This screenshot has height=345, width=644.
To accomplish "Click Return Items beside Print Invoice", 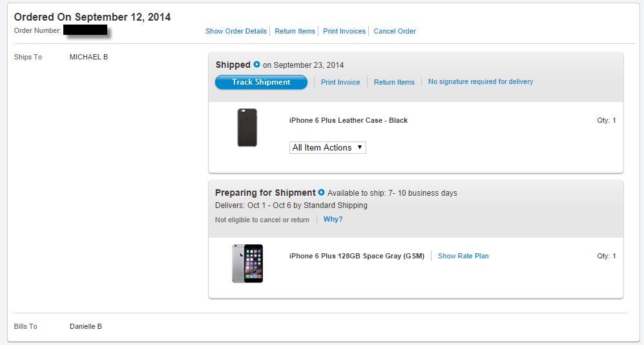I will coord(394,82).
